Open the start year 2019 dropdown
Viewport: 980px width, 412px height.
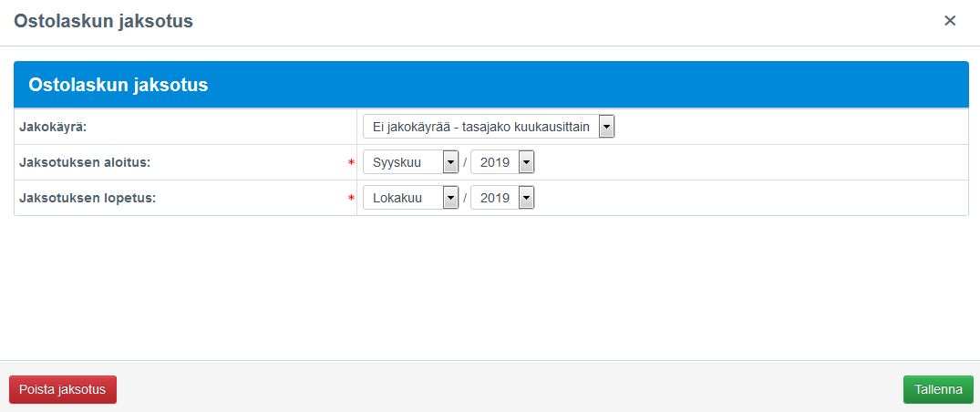tap(495, 162)
